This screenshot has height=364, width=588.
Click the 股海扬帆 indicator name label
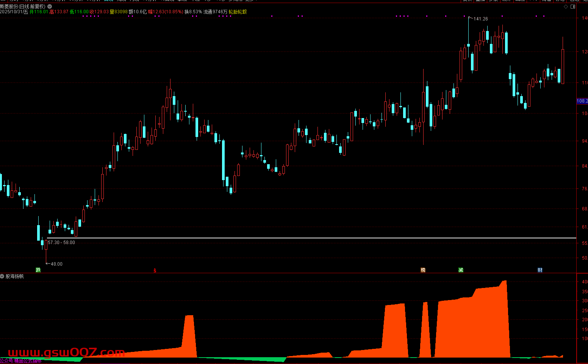[15, 277]
